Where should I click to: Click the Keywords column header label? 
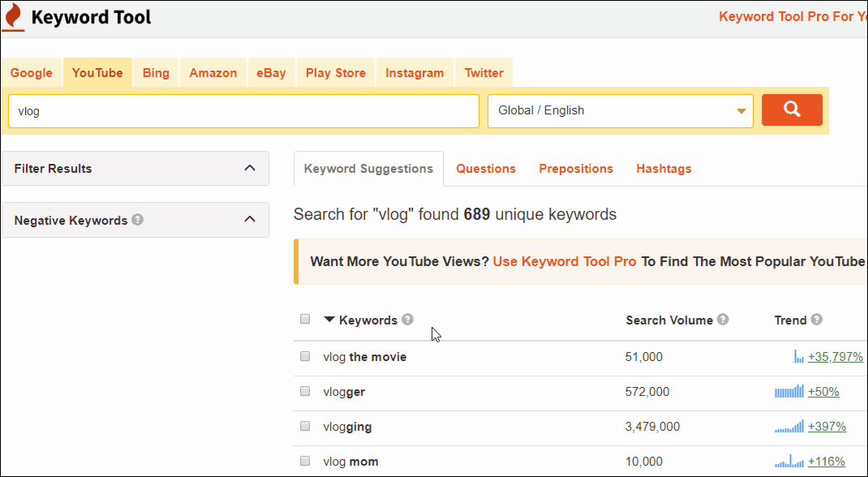368,320
